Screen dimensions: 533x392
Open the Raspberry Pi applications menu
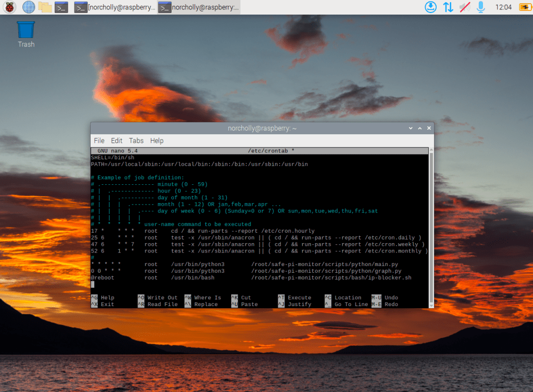(10, 7)
